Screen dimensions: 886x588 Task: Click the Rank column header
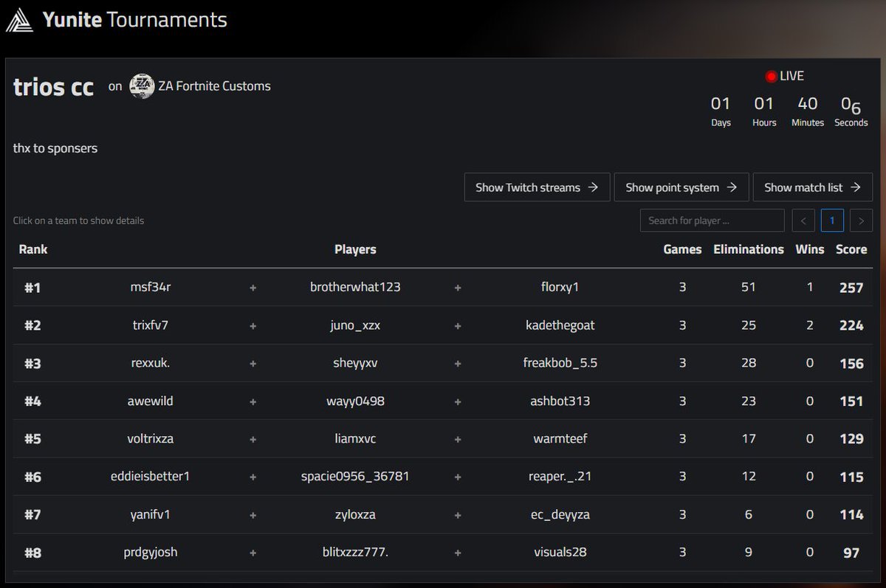pyautogui.click(x=33, y=249)
